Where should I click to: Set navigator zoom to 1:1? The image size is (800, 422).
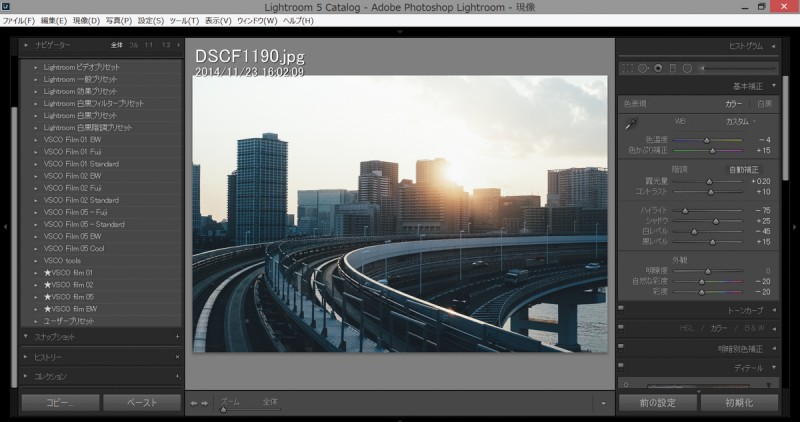click(148, 45)
